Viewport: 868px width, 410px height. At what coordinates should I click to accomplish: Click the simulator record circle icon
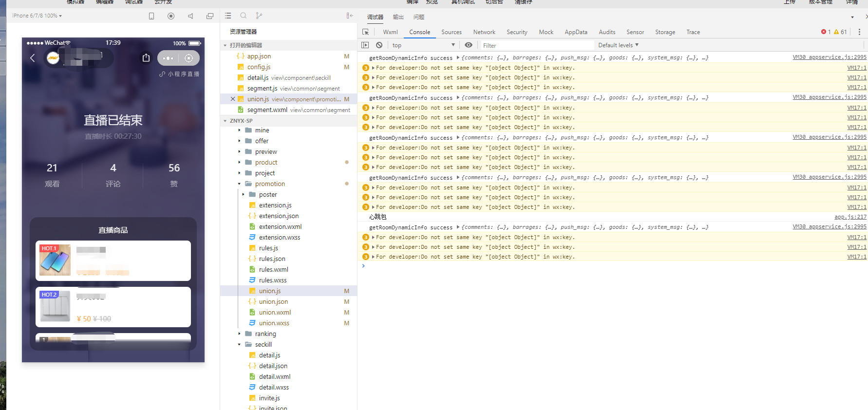tap(171, 16)
